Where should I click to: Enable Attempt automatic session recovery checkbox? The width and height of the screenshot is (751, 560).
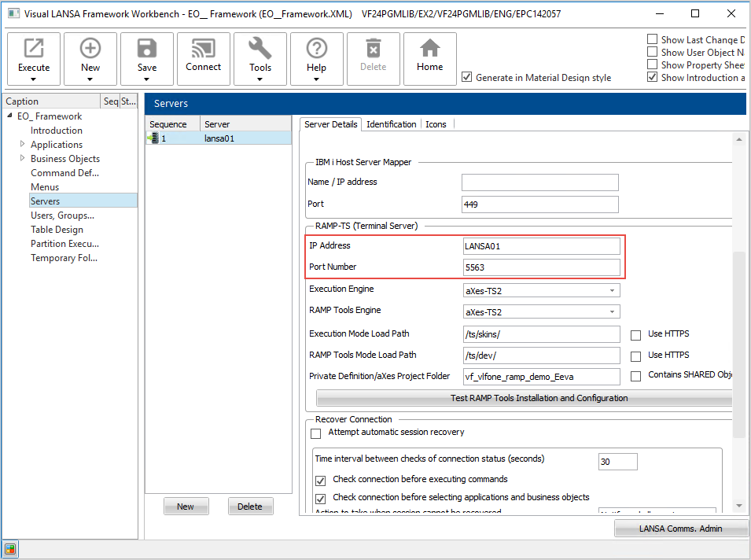[316, 433]
